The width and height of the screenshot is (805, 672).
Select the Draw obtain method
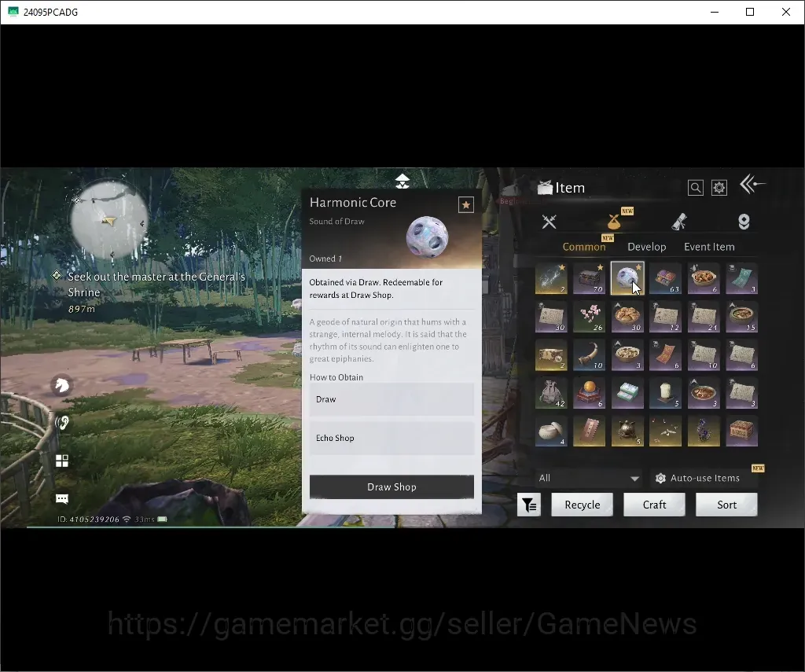point(391,399)
